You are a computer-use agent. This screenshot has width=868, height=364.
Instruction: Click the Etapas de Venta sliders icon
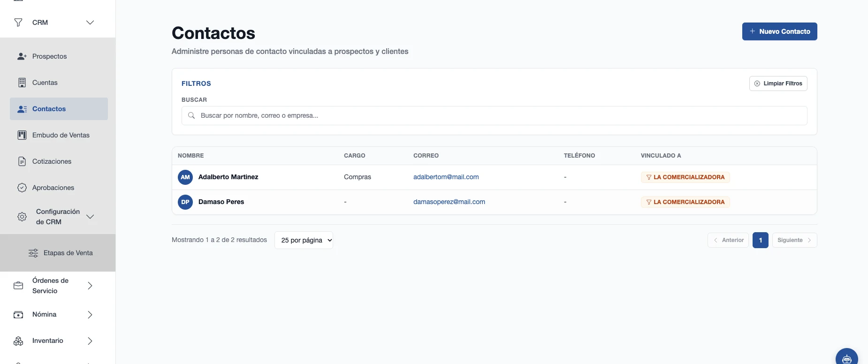tap(33, 253)
